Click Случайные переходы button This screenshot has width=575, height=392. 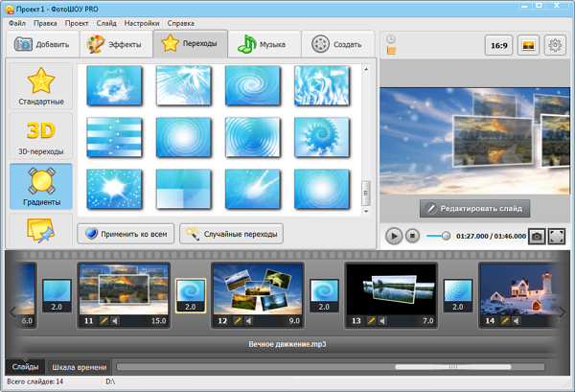point(231,234)
